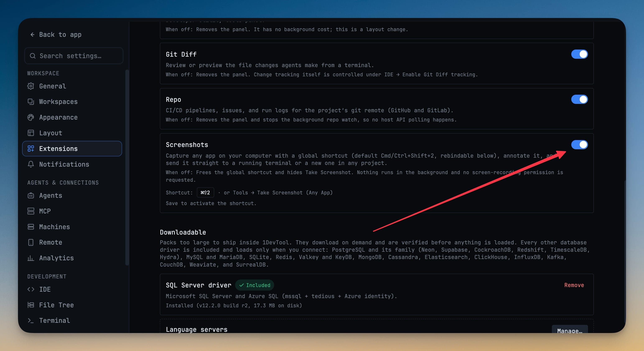Screen dimensions: 644x351
Task: Click the Screenshots heading
Action: point(187,145)
